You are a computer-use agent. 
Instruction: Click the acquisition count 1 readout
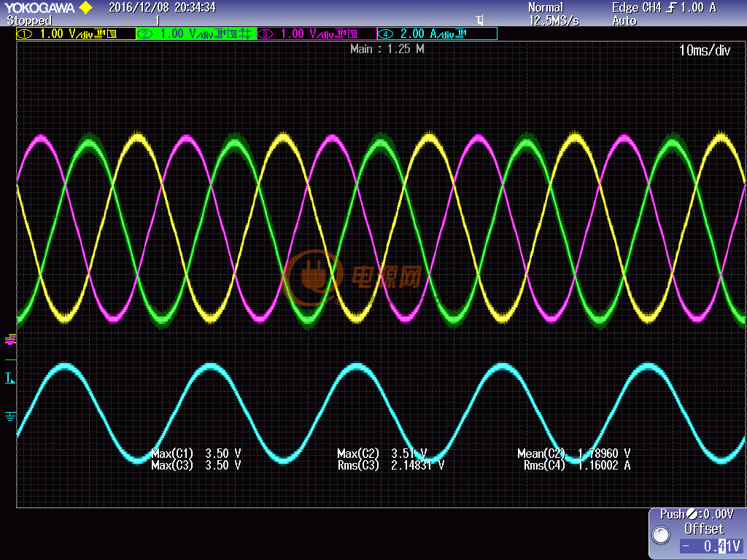coord(158,20)
